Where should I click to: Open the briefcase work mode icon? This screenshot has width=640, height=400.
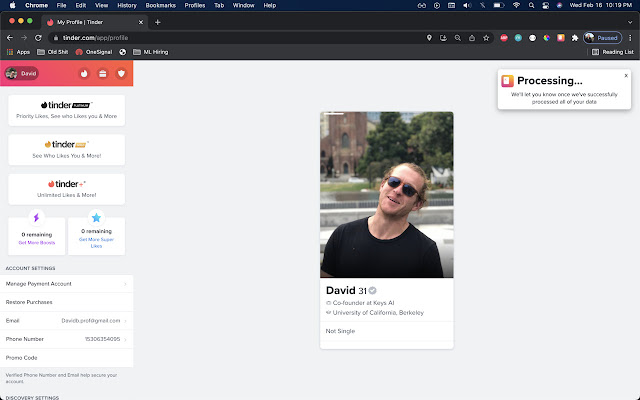[x=102, y=73]
